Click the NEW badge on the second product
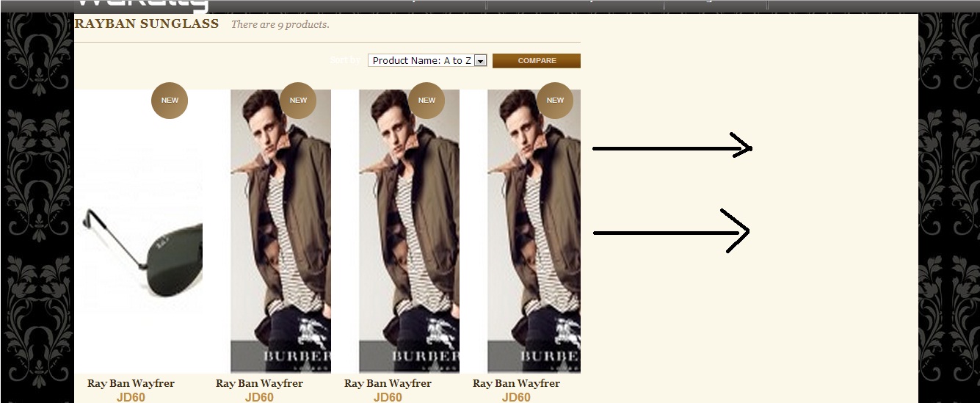 (298, 101)
